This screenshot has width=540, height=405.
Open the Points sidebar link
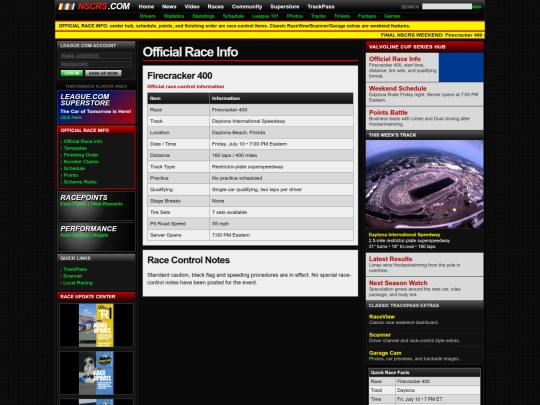click(71, 175)
